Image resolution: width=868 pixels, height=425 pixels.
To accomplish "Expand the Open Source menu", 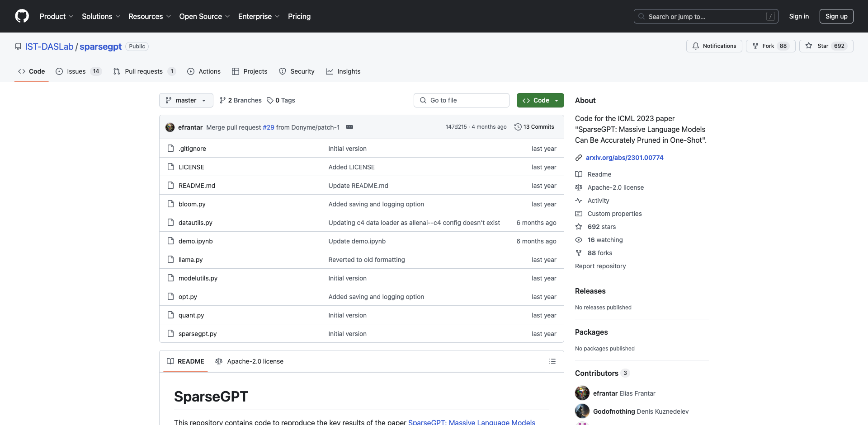I will (204, 16).
